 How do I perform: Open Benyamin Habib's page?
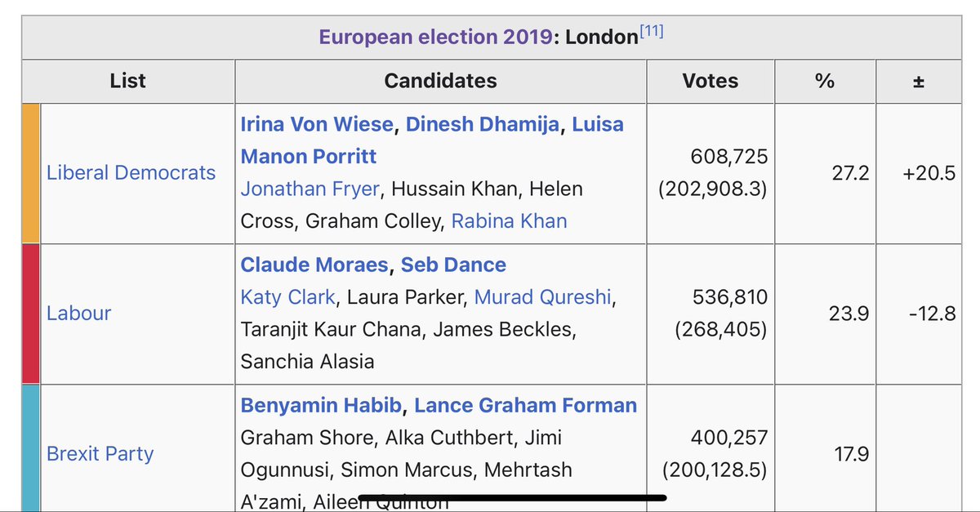[x=321, y=406]
